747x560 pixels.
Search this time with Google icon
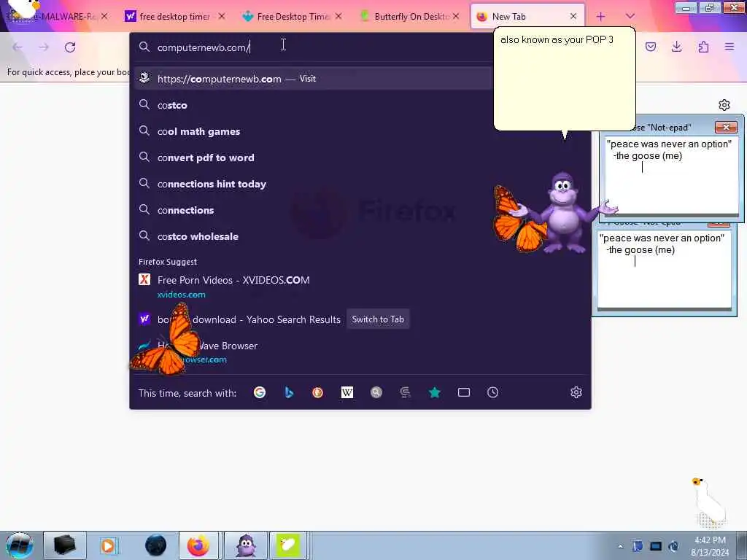click(260, 392)
